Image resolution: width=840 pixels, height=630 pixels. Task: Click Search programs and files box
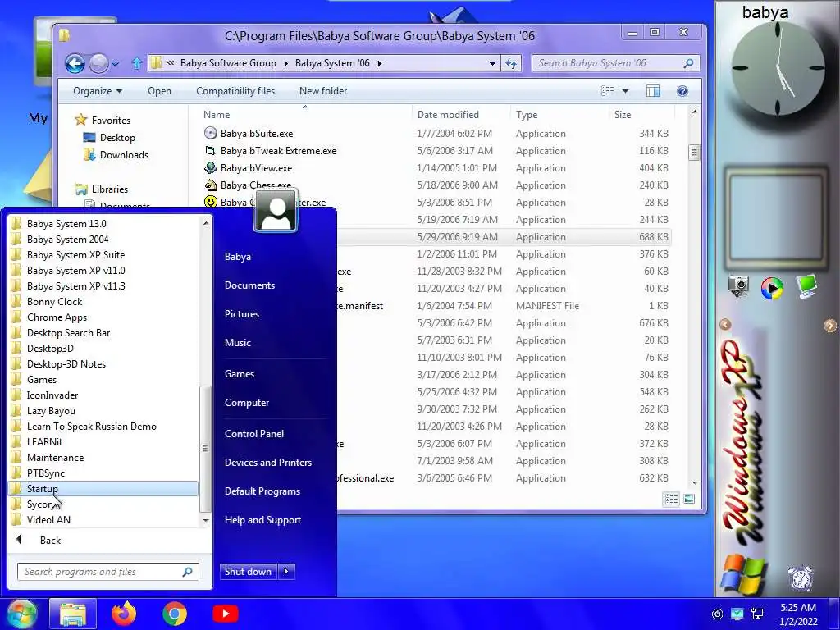(108, 572)
